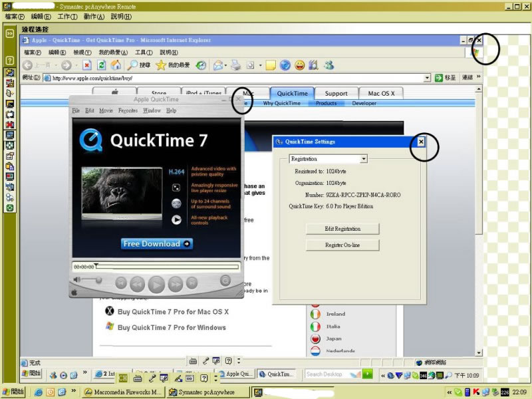Open IE Home page icon

point(116,65)
